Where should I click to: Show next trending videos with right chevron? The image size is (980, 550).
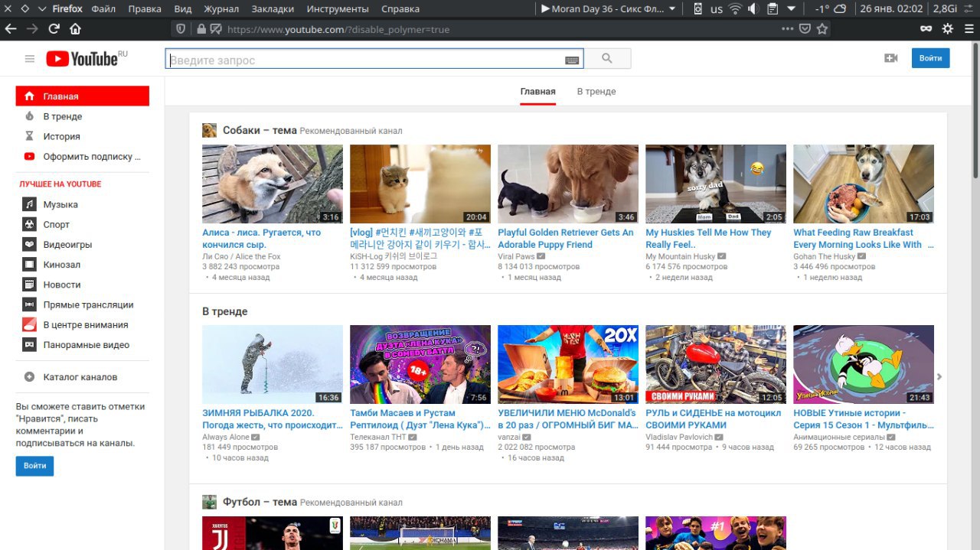point(939,377)
